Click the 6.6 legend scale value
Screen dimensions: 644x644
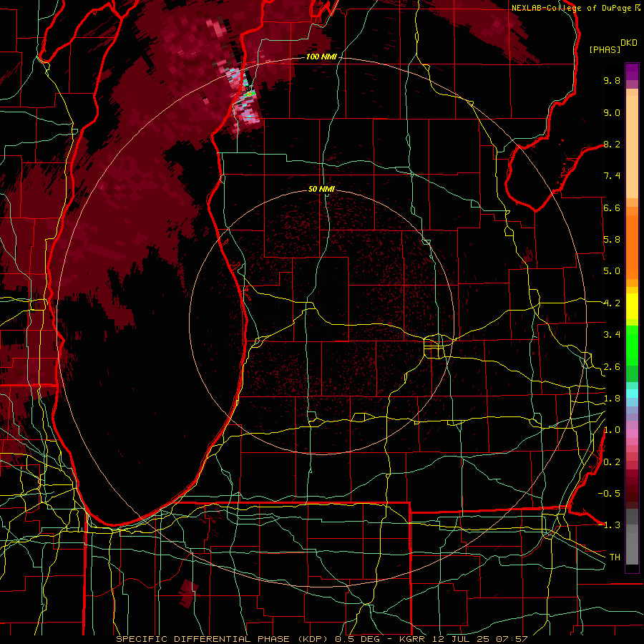click(x=612, y=208)
